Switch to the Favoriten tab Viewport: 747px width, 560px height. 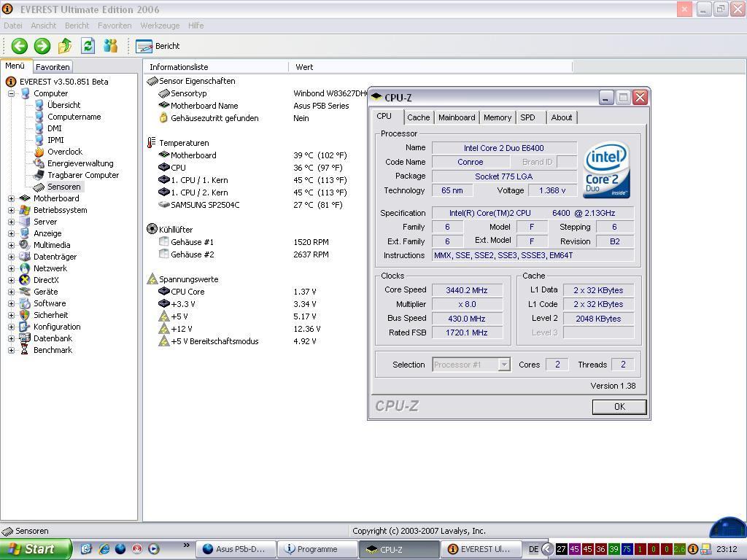click(x=53, y=67)
